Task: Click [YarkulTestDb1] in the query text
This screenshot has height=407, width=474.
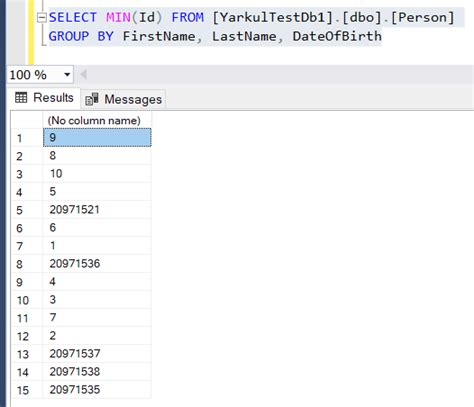Action: tap(272, 17)
